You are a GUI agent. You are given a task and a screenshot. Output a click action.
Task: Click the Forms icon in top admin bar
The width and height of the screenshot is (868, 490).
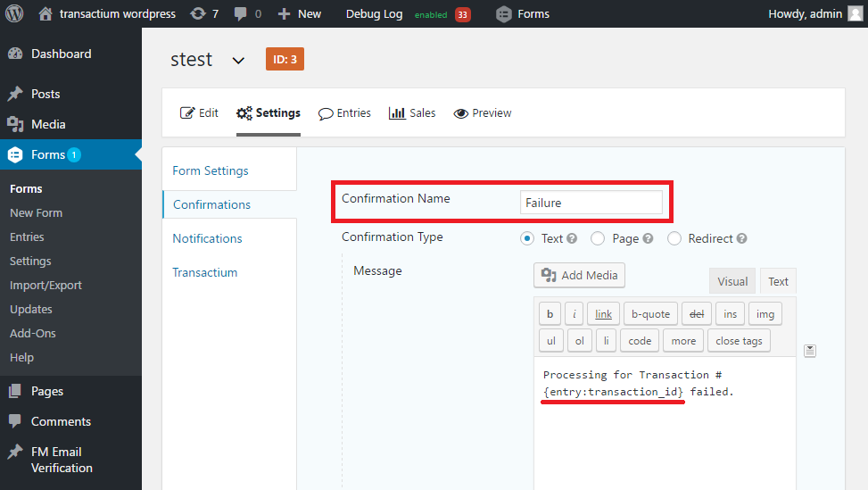coord(504,14)
